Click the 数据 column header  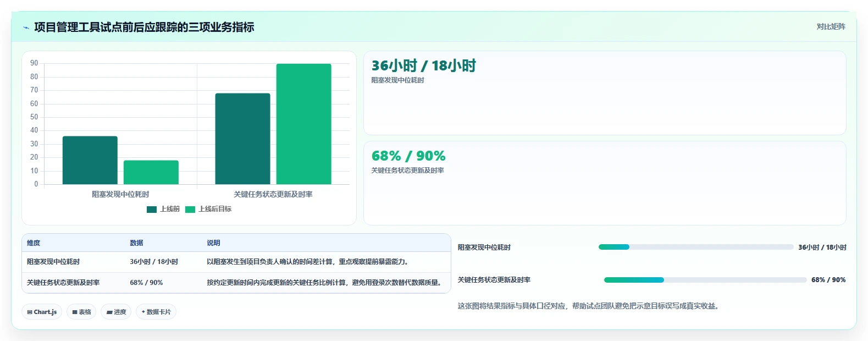136,243
